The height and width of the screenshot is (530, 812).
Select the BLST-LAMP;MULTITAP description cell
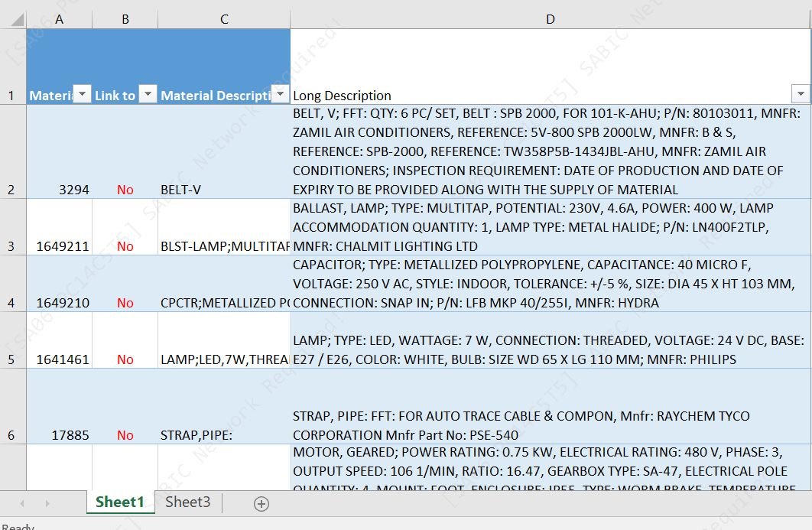coord(224,227)
